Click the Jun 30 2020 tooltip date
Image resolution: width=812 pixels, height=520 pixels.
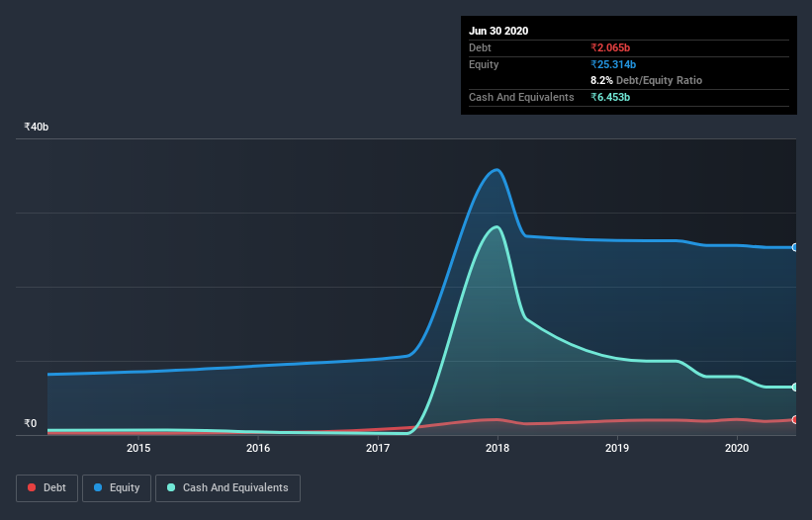coord(498,31)
